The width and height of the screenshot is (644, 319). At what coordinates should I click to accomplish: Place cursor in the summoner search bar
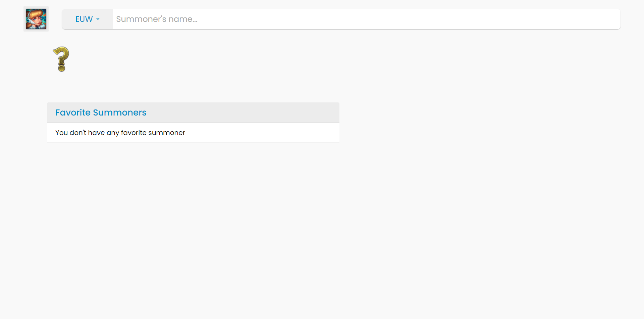tap(366, 19)
